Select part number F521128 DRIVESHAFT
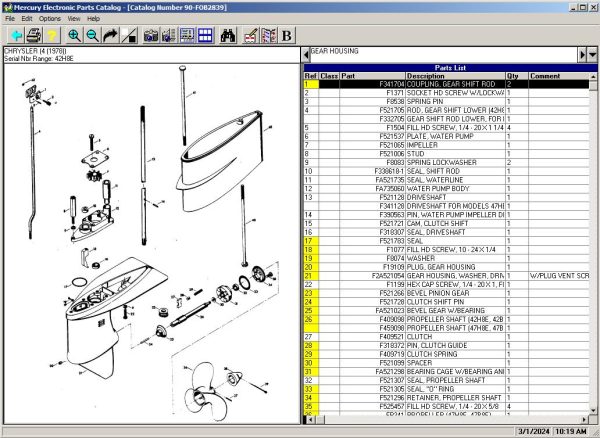This screenshot has height=438, width=600. (x=447, y=198)
